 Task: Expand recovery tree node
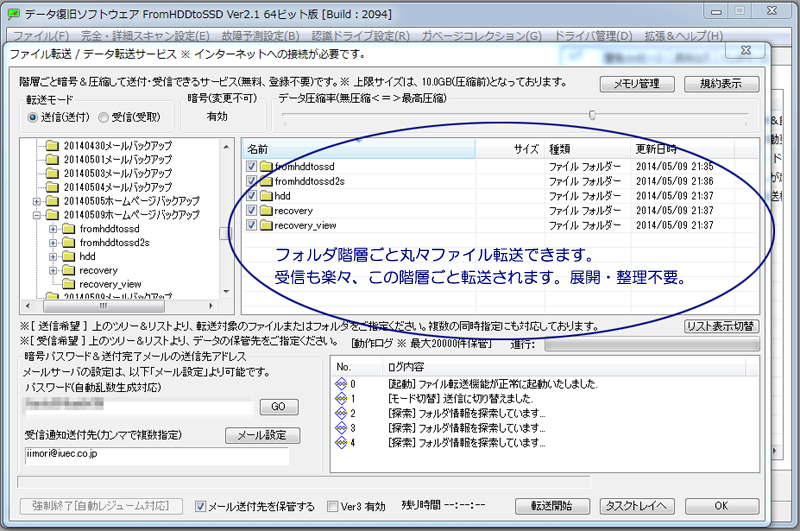[x=53, y=270]
